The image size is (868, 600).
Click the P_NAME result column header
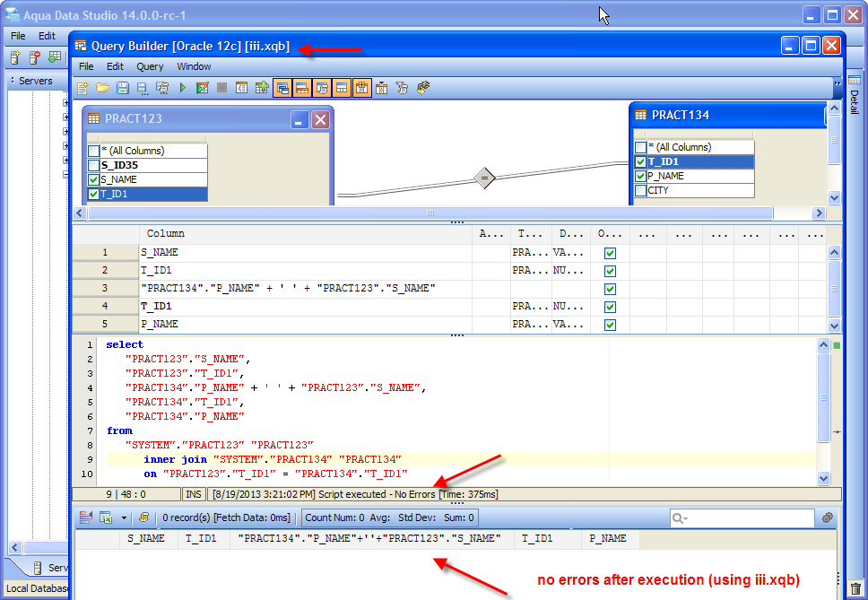608,538
